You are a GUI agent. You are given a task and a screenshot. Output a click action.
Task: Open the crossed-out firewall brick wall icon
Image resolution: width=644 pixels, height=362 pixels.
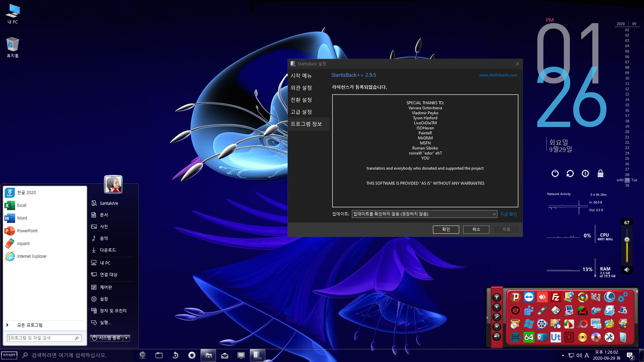(x=596, y=297)
